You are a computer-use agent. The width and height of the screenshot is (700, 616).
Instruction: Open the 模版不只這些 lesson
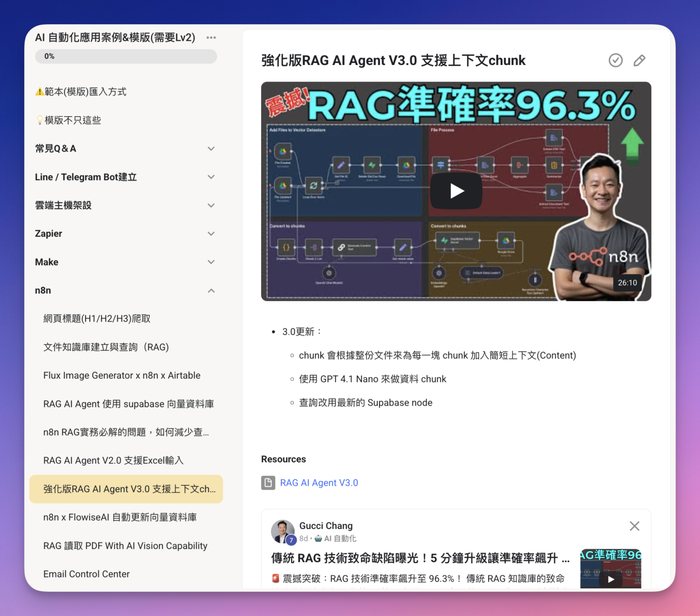[x=68, y=120]
